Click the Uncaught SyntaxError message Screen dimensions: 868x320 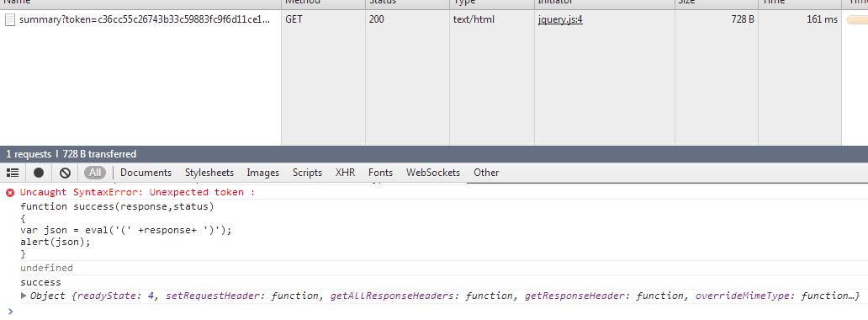(x=138, y=193)
